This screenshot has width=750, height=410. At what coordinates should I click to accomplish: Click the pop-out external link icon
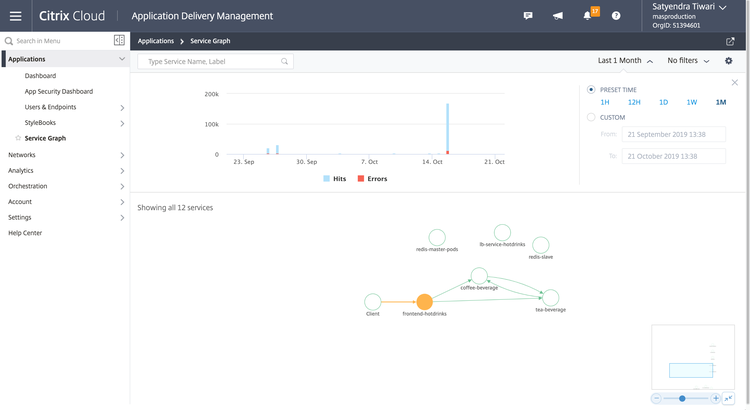[730, 42]
